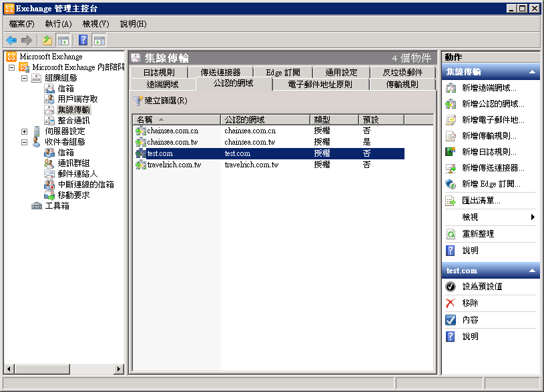Viewport: 544px width, 392px height.
Task: Collapse the 收件者組態 tree node
Action: (24, 142)
